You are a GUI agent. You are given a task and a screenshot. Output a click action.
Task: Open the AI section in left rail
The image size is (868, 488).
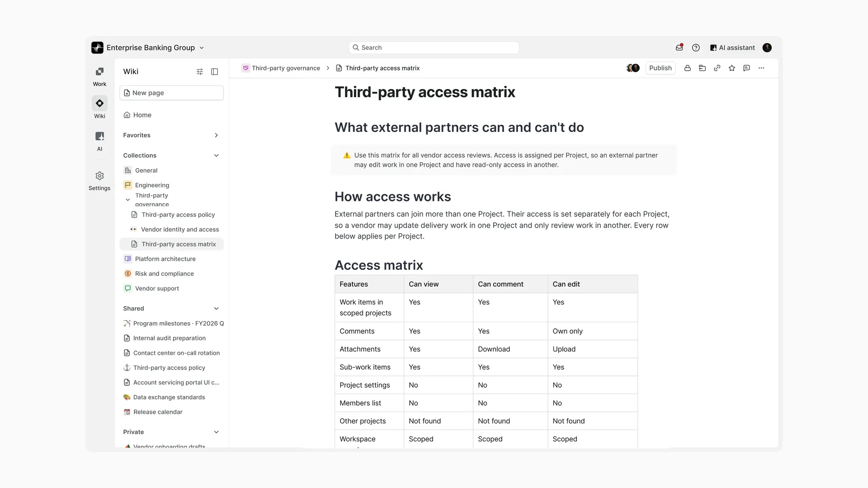pos(99,141)
